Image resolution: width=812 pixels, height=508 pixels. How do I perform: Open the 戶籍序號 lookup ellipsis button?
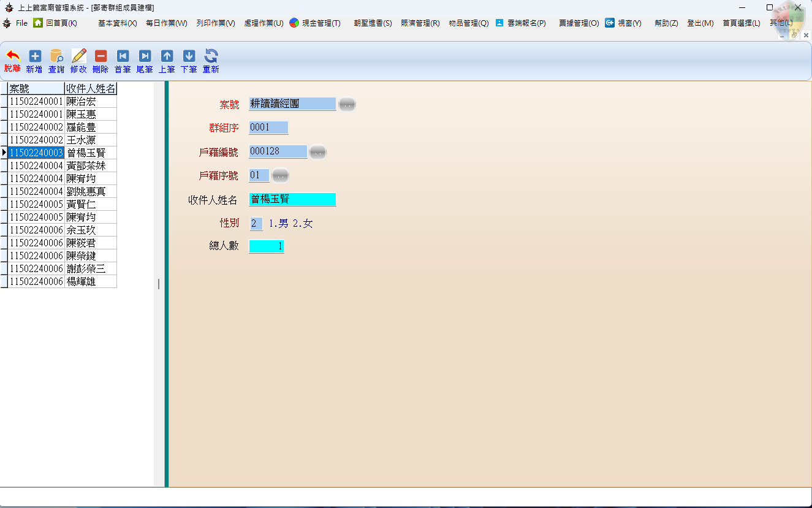(280, 175)
